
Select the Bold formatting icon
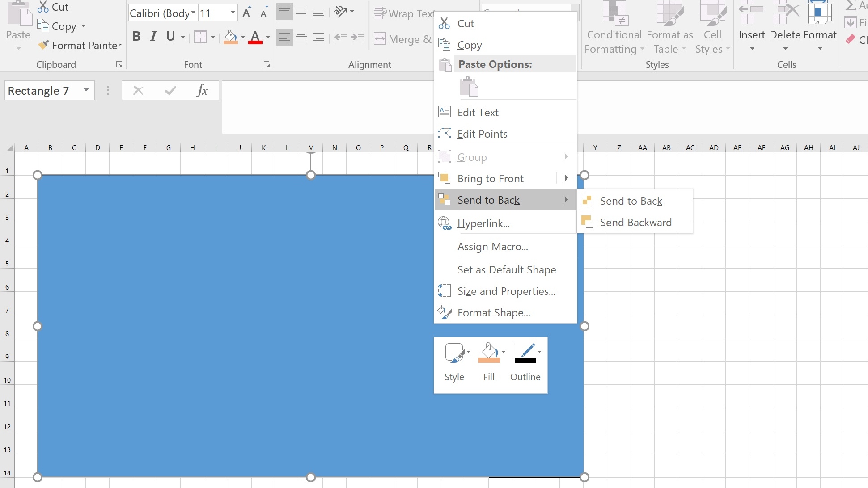[x=136, y=38]
